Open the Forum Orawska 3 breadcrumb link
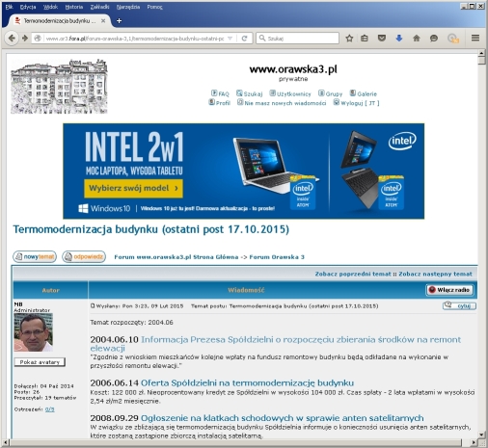Screen dimensions: 488x448 (x=277, y=257)
